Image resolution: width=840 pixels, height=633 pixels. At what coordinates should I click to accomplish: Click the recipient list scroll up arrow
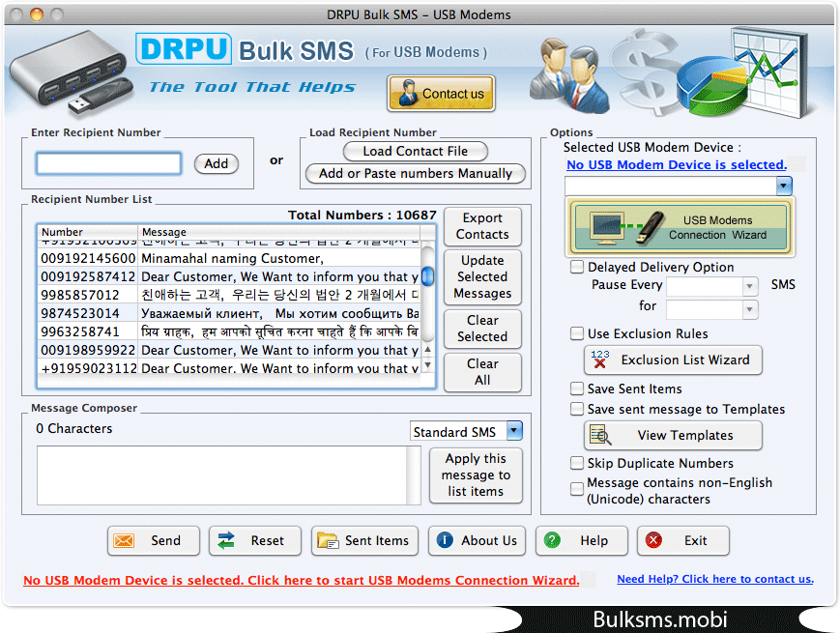coord(427,349)
